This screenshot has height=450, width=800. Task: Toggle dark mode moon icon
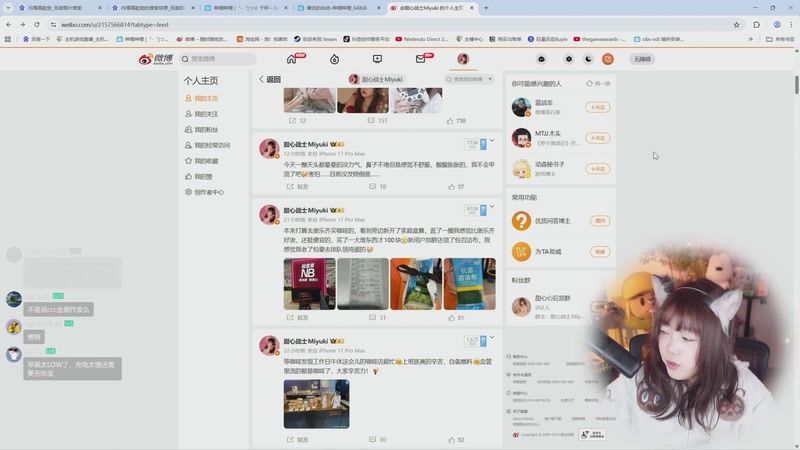click(588, 59)
